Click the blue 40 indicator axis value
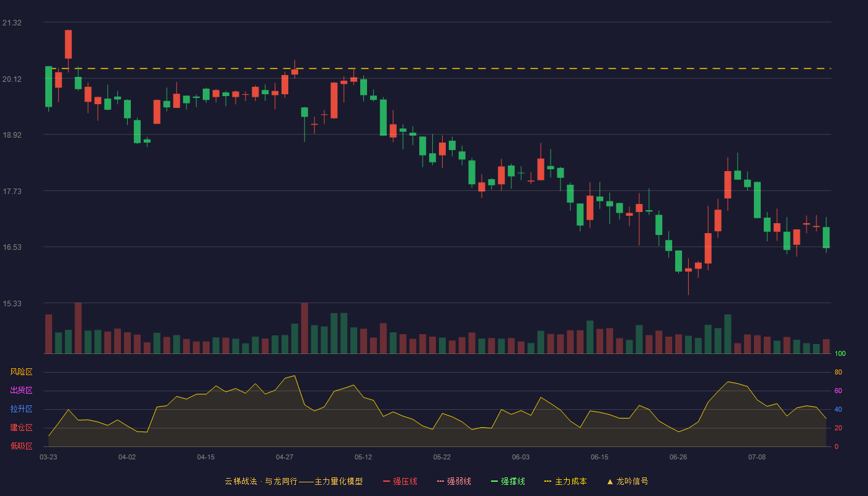The height and width of the screenshot is (496, 868). tap(838, 409)
